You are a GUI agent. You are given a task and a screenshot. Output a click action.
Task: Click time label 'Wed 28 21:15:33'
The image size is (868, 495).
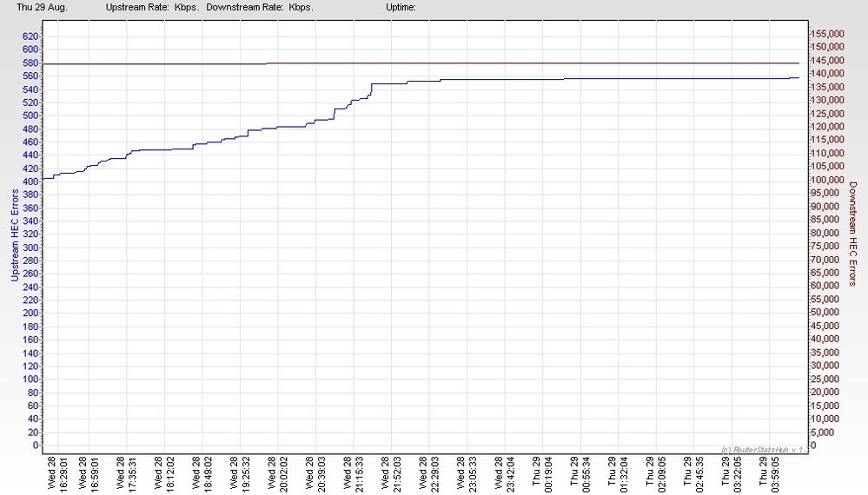coord(354,473)
